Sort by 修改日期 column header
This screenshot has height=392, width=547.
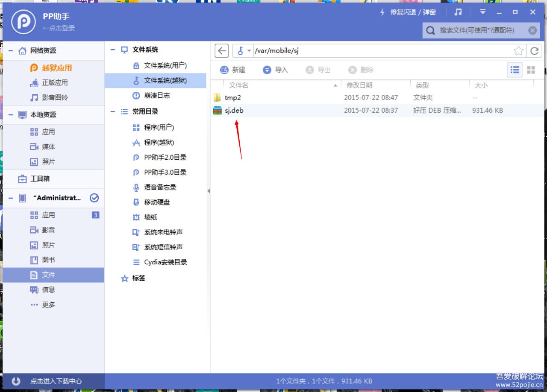pyautogui.click(x=376, y=85)
